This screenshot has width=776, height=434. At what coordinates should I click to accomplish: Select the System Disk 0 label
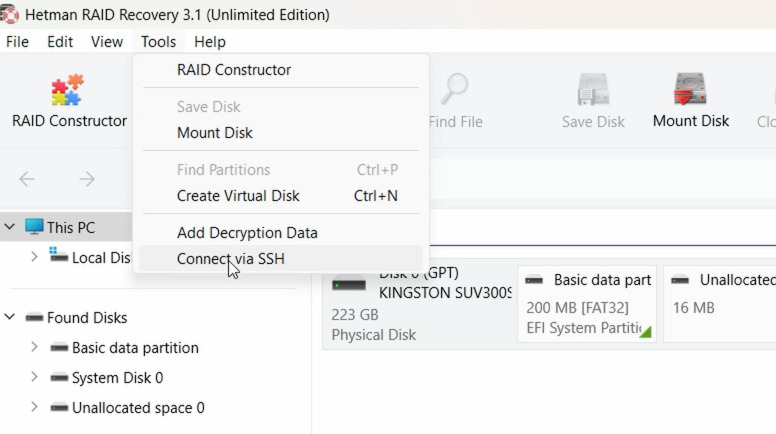[117, 378]
